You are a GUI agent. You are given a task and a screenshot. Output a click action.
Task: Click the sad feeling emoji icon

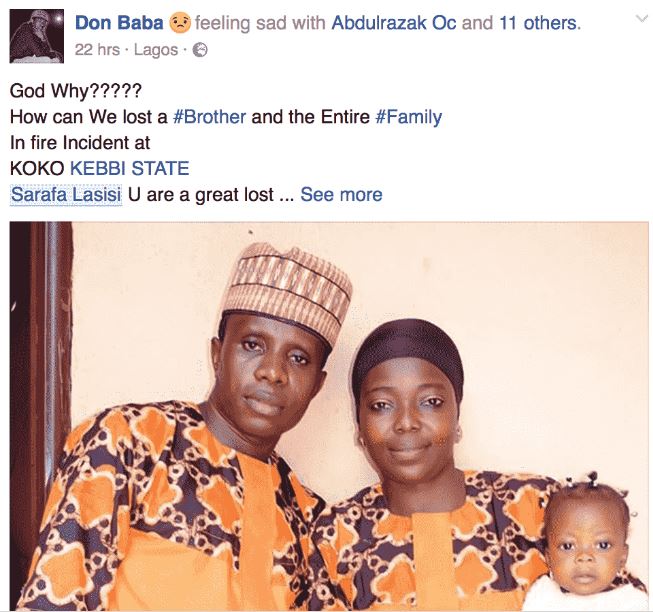click(180, 23)
